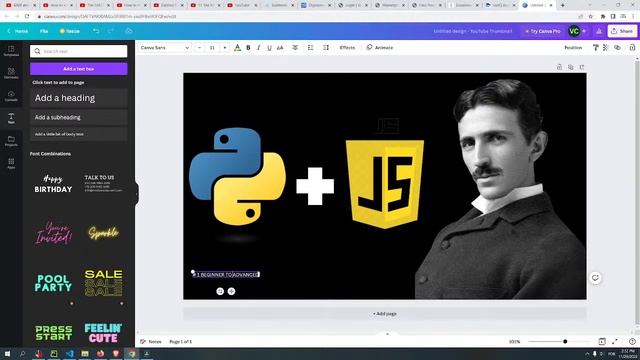
Task: Open the Elements sidebar panel
Action: tap(11, 73)
